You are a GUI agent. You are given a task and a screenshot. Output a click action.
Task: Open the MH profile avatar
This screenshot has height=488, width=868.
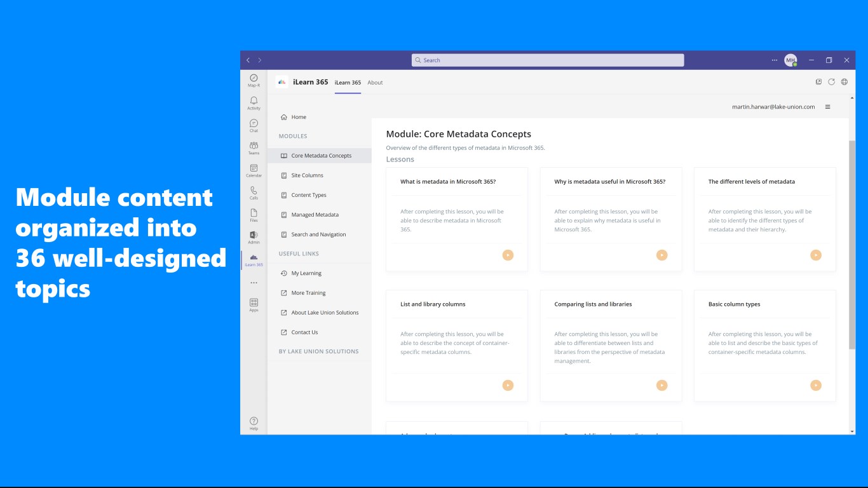point(790,60)
